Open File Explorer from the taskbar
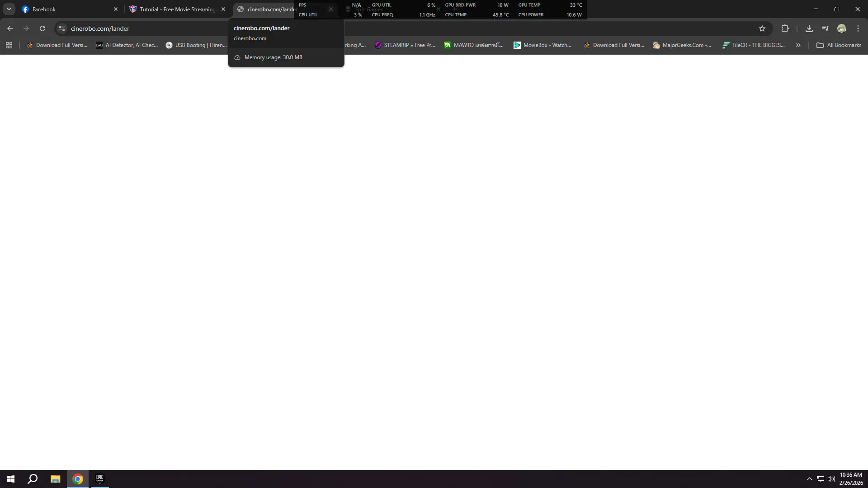 55,479
